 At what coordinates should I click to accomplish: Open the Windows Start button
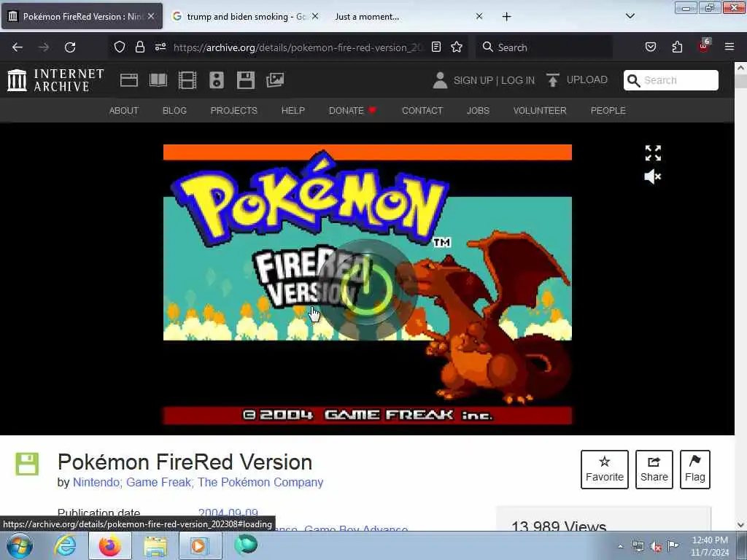tap(20, 545)
